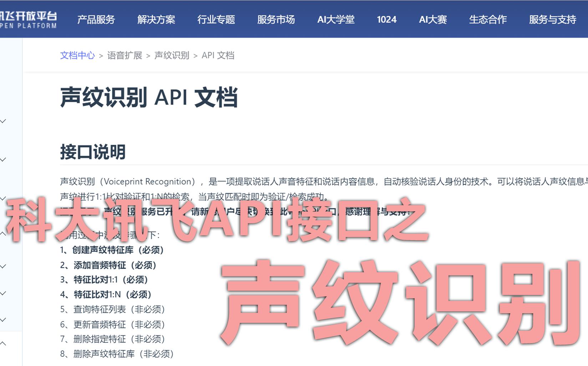
Task: Expand sidebar chevron level with the 接口说明 heading
Action: (x=3, y=160)
